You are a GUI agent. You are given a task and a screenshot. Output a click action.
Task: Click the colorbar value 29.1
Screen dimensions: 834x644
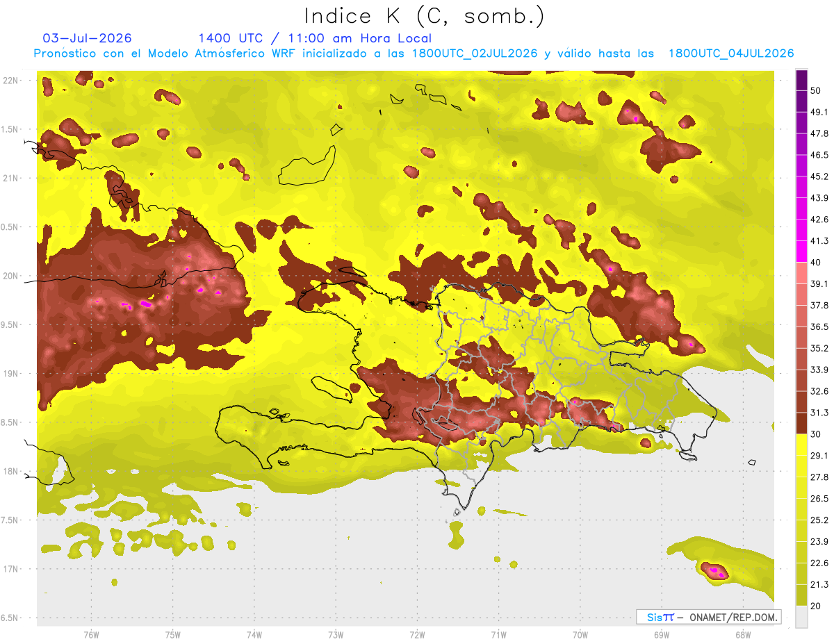[x=820, y=456]
